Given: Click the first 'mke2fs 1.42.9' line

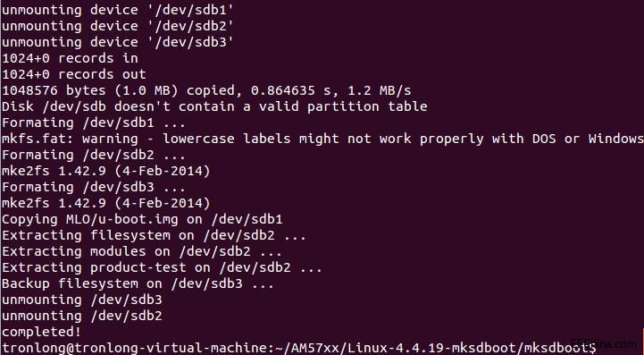Looking at the screenshot, I should pos(106,171).
